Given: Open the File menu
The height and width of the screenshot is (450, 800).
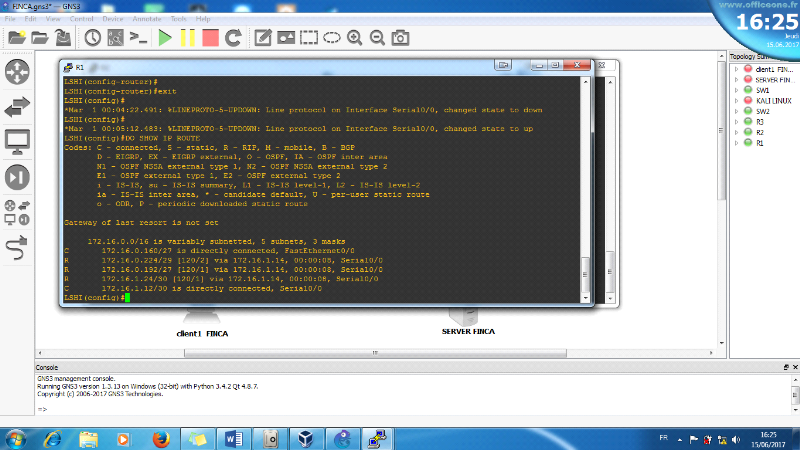Looking at the screenshot, I should pos(10,19).
